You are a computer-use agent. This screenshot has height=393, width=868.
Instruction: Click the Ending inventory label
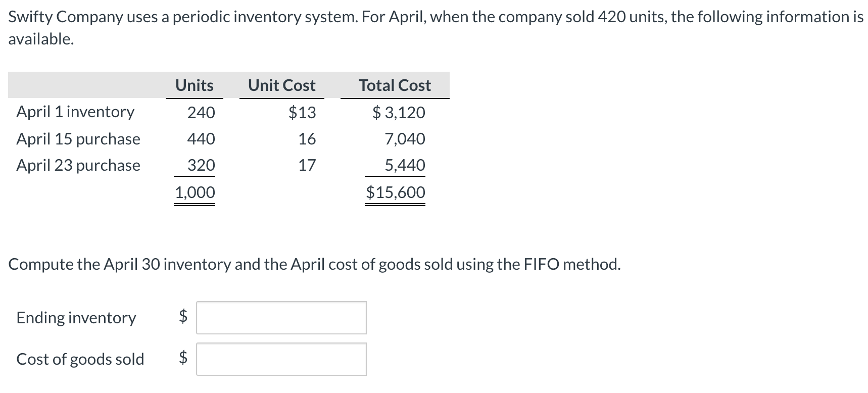[x=76, y=318]
